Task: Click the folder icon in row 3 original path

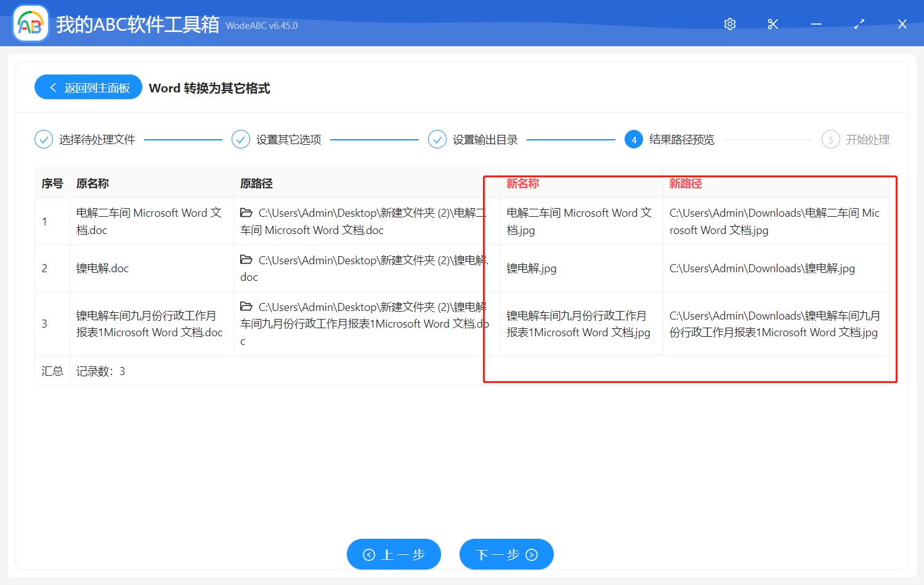Action: tap(246, 306)
